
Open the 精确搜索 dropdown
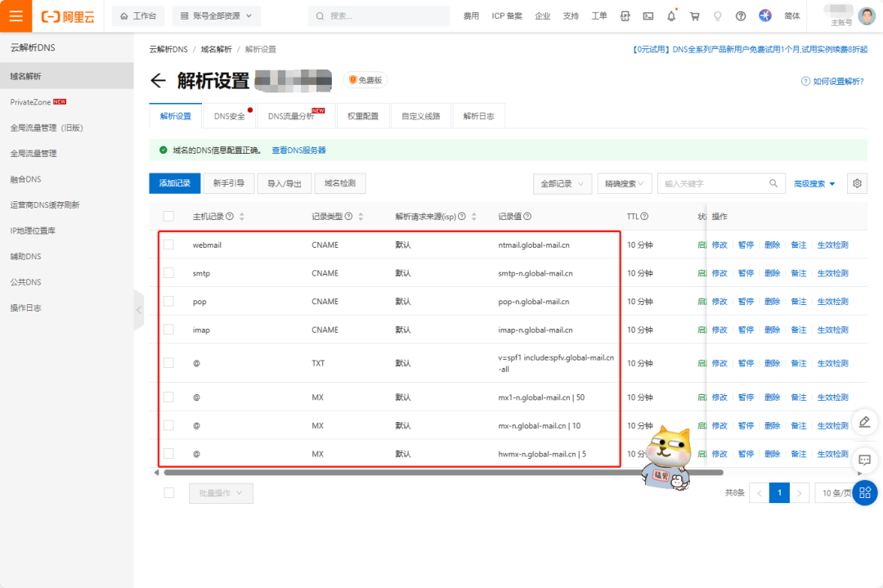pos(625,184)
